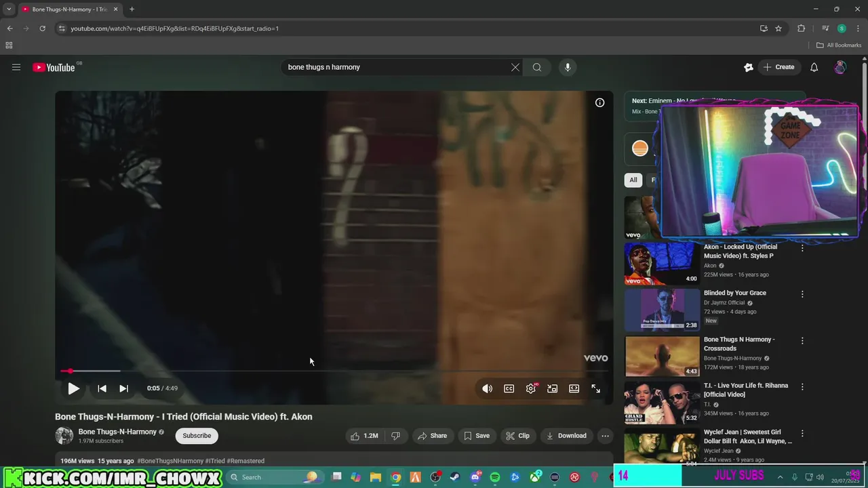Open the account avatar menu
868x488 pixels.
tap(840, 67)
